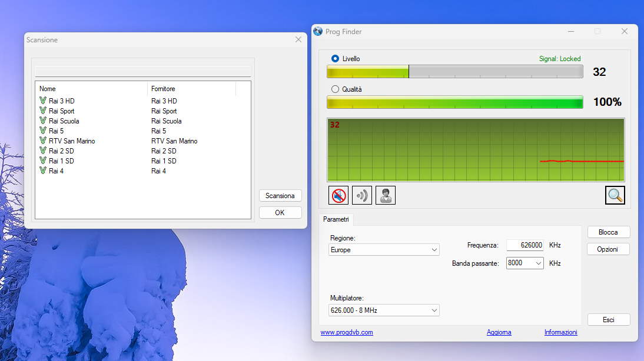This screenshot has height=361, width=644.
Task: Click the Scansiona button
Action: 280,196
